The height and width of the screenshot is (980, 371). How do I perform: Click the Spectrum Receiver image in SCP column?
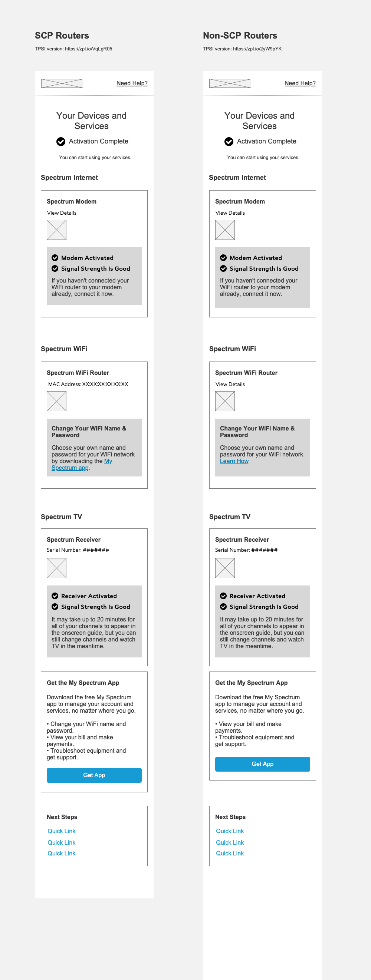57,568
